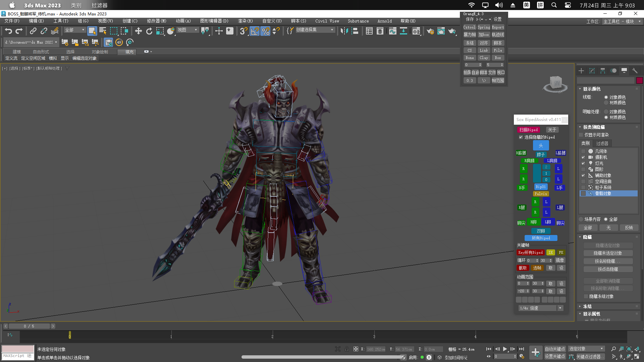Screen dimensions: 644x362
Task: Open the 1/4x 倍速 speed dropdown
Action: pos(541,308)
